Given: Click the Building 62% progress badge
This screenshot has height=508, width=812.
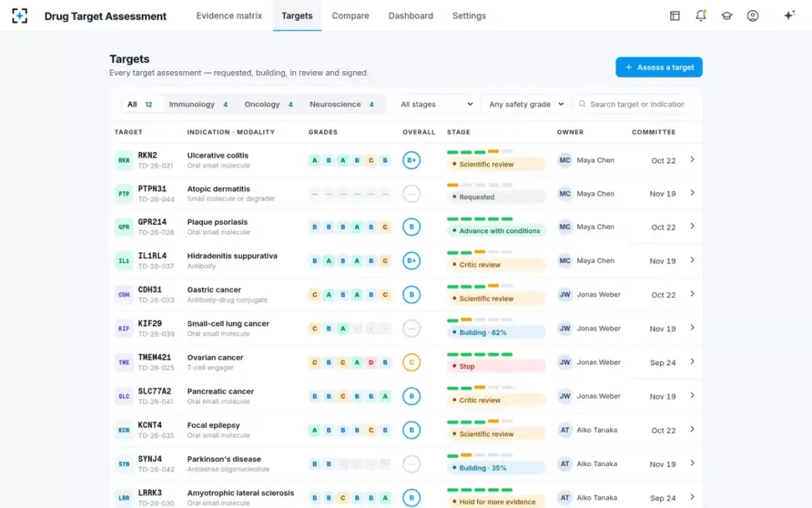Looking at the screenshot, I should pos(496,333).
